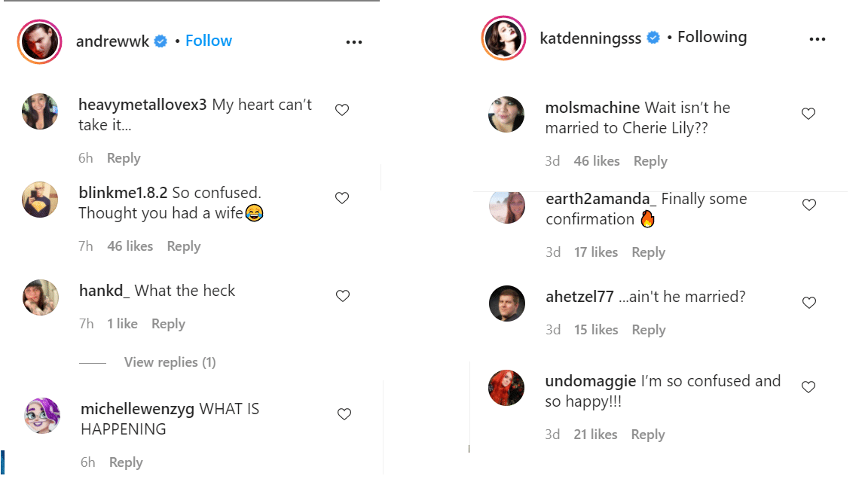Reply to blinkme1.8.2's comment

point(184,246)
